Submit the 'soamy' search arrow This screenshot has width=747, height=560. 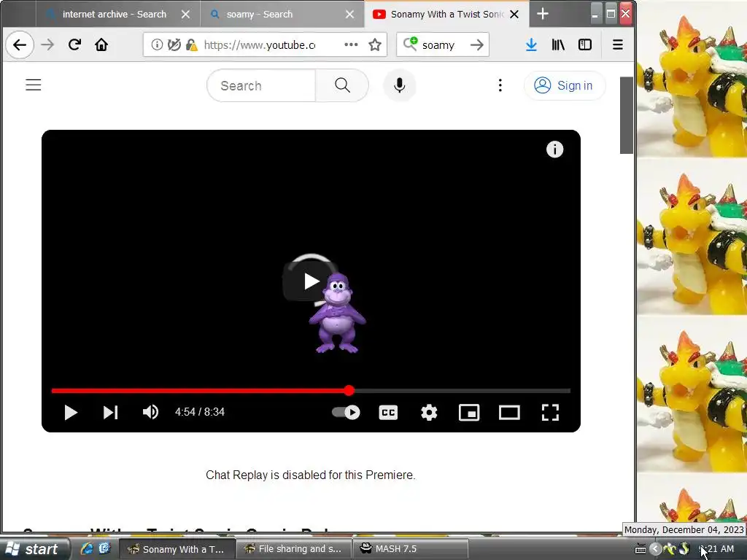(476, 44)
